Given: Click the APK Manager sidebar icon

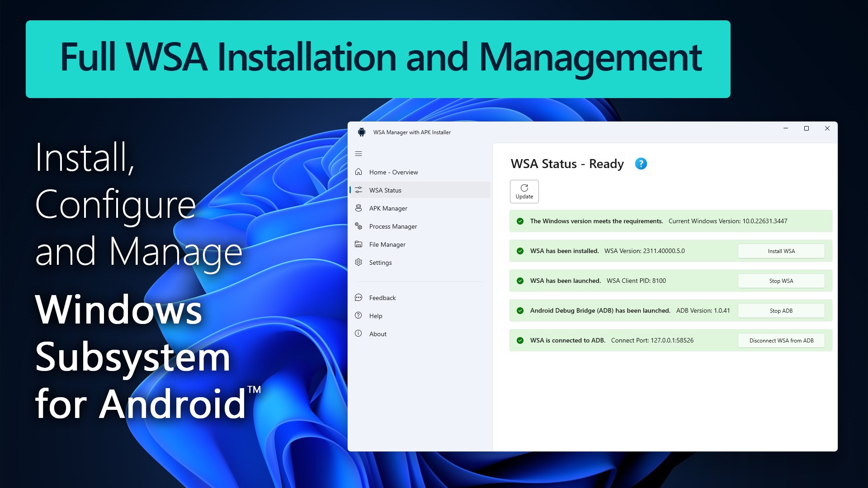Looking at the screenshot, I should [359, 208].
